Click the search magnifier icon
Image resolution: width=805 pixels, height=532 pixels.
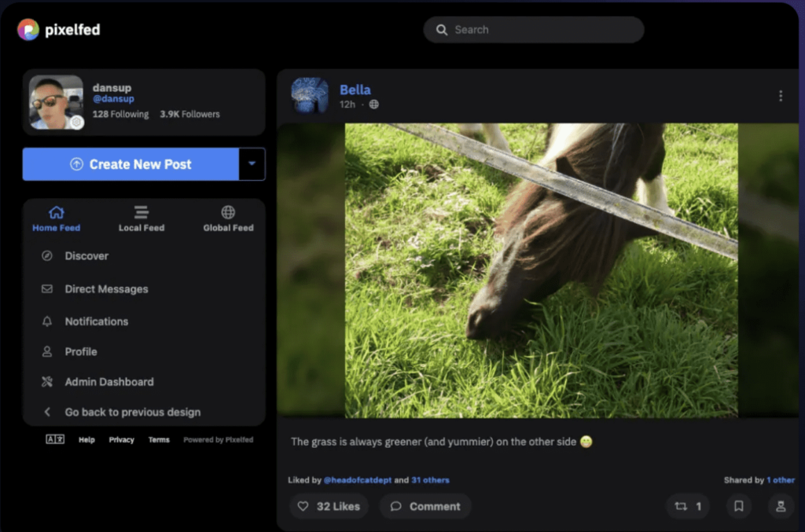[442, 30]
